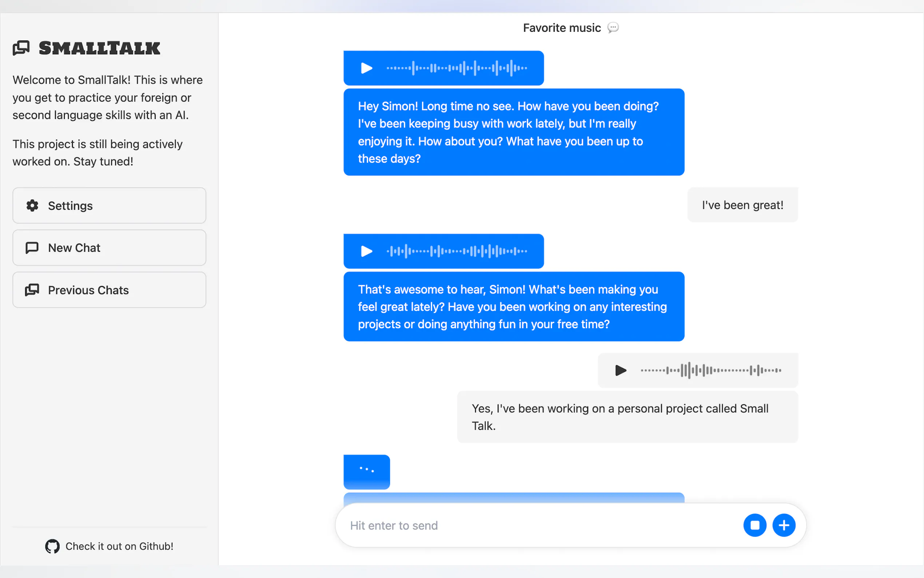Click the speech bubble icon beside Favorite music
This screenshot has height=578, width=924.
pos(613,28)
